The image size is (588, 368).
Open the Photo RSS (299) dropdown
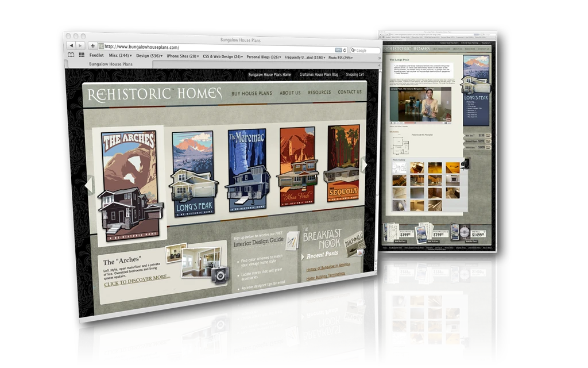[341, 58]
